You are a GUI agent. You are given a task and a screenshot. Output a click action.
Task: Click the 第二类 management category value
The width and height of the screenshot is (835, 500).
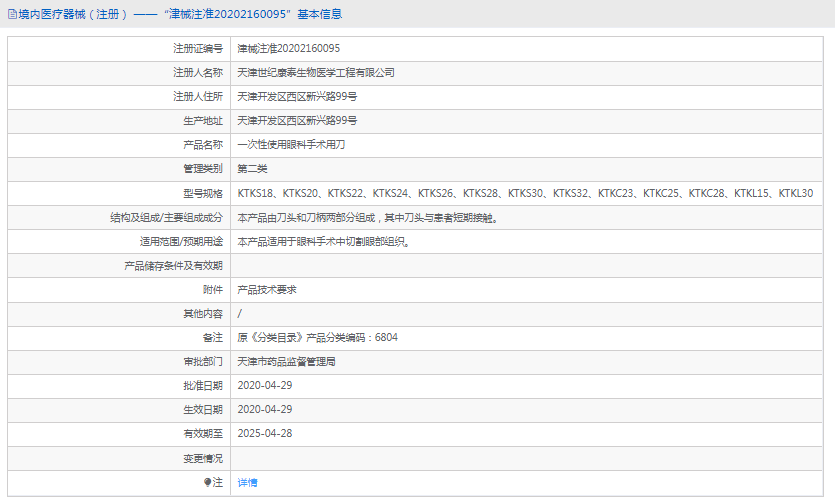253,169
